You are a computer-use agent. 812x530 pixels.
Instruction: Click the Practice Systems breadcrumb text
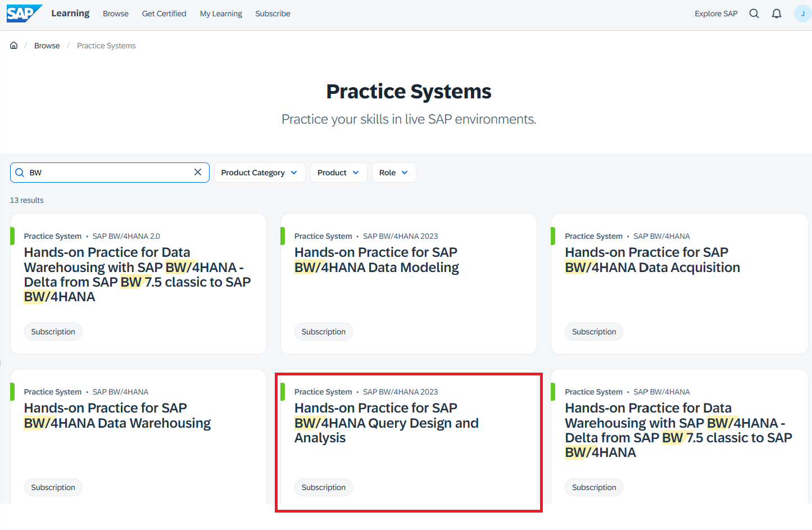point(106,46)
